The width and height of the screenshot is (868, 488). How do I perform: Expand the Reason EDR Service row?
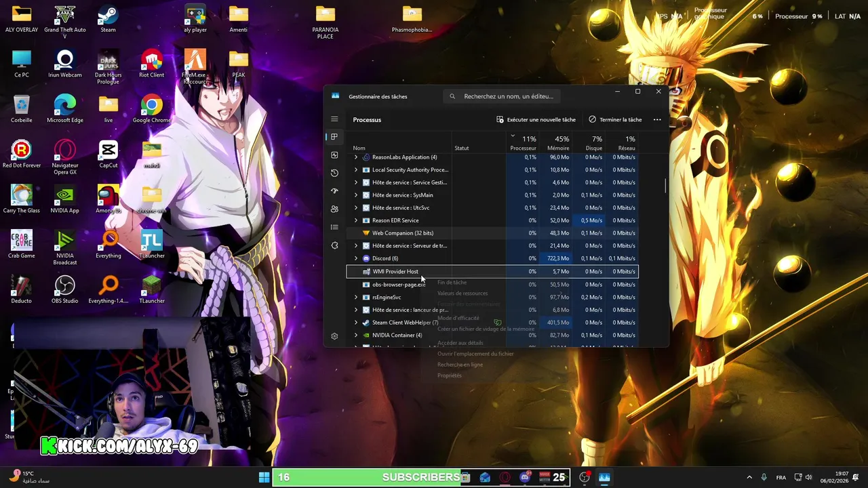point(356,220)
